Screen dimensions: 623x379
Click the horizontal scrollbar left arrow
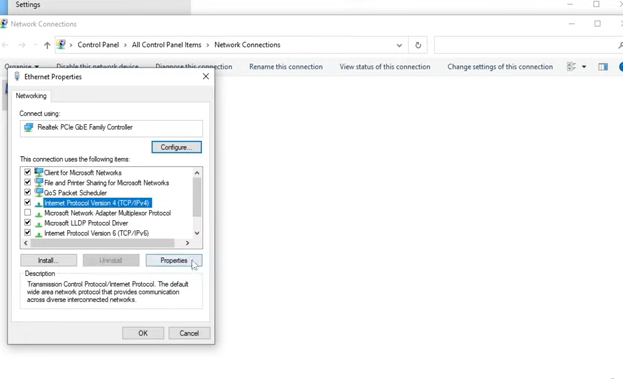[x=26, y=243]
